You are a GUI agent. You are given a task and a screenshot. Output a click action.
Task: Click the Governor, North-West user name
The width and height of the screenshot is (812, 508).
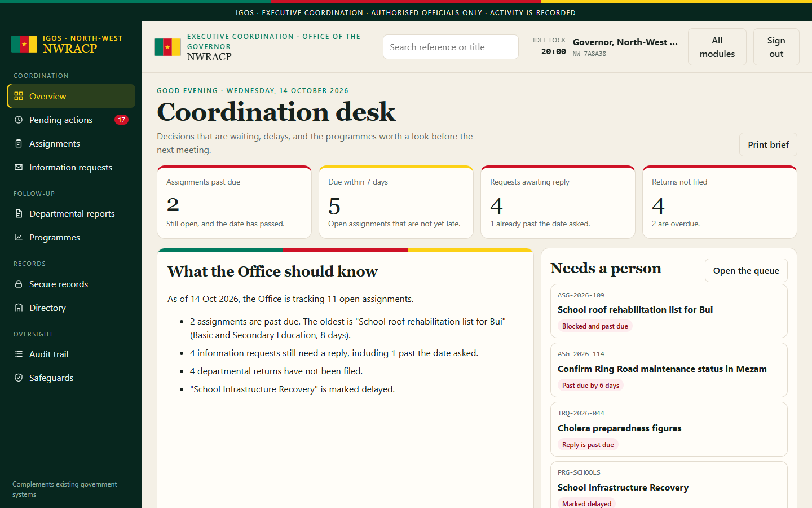coord(625,42)
